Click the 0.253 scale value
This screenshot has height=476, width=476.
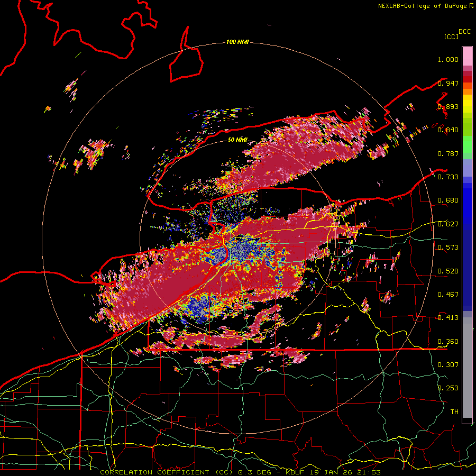(448, 388)
